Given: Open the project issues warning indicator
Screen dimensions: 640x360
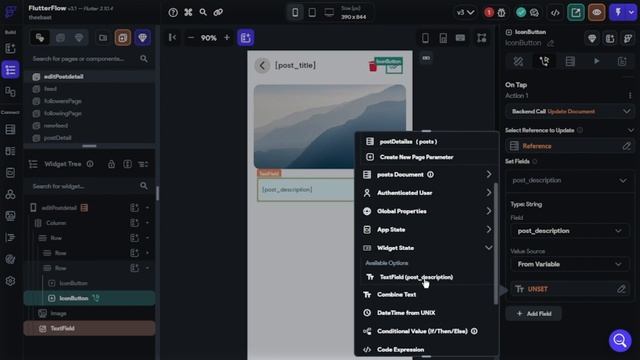Looking at the screenshot, I should tap(489, 13).
